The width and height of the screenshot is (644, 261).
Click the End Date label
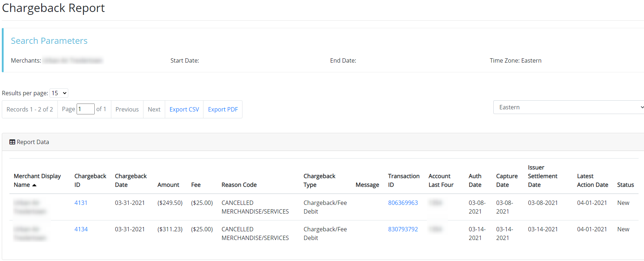click(343, 60)
